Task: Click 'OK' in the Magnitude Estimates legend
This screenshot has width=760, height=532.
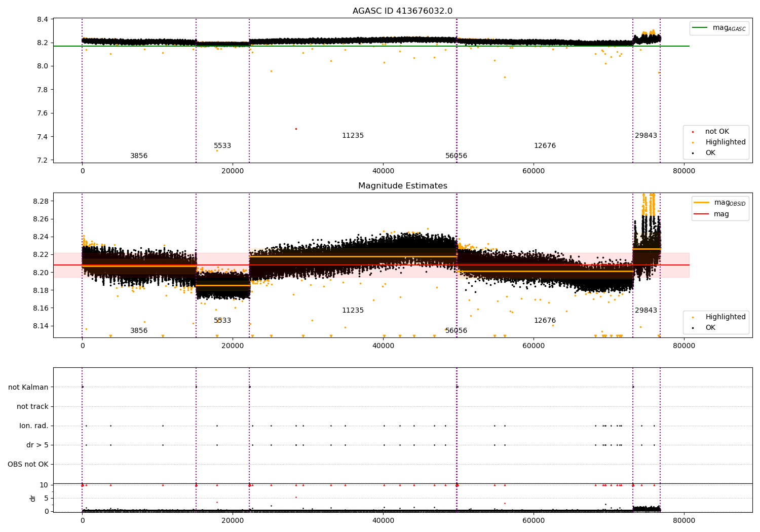Action: coord(710,328)
